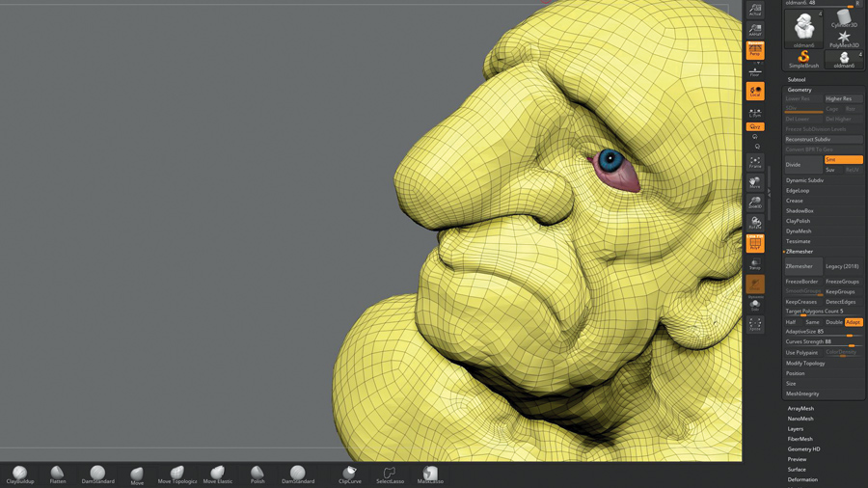
Task: Click the Move canvas navigation icon
Action: pyautogui.click(x=755, y=182)
